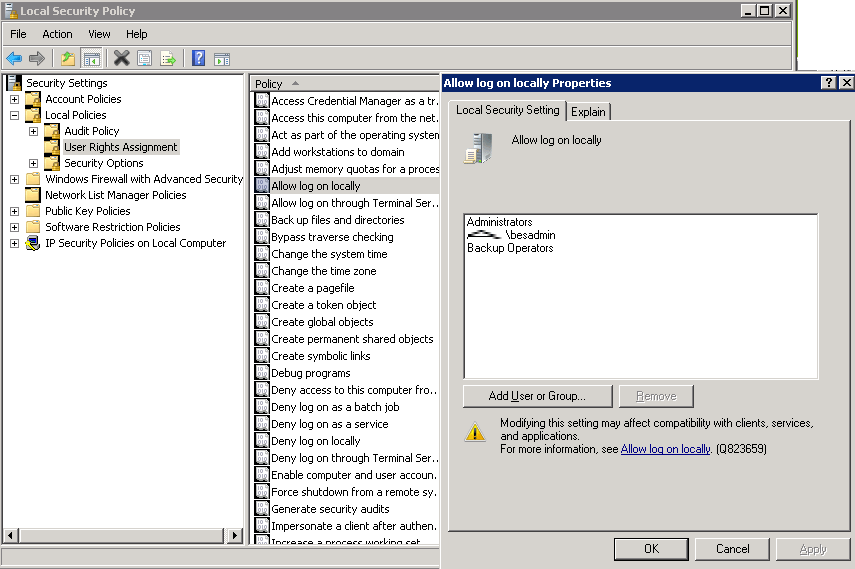The image size is (855, 569).
Task: Switch to the Explain tab
Action: pyautogui.click(x=588, y=111)
